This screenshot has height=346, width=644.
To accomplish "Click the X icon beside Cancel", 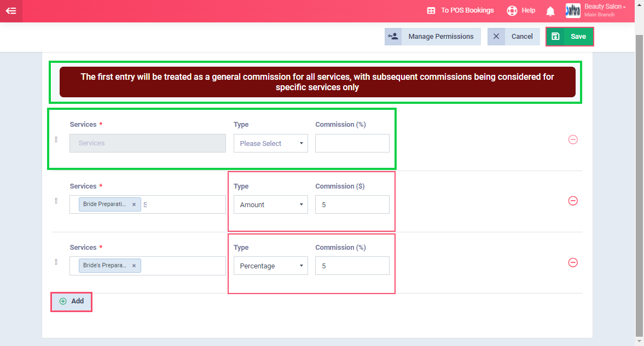I will pyautogui.click(x=496, y=37).
